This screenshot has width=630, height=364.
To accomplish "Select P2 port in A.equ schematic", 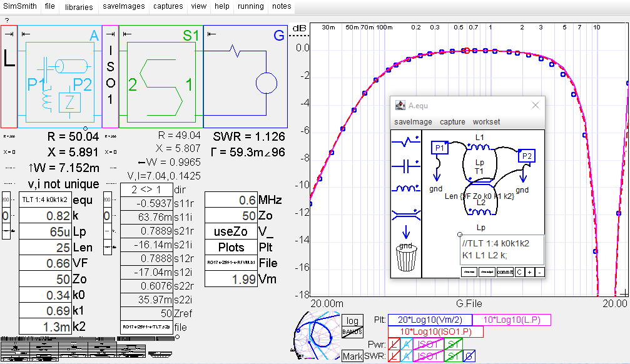I will (x=526, y=156).
